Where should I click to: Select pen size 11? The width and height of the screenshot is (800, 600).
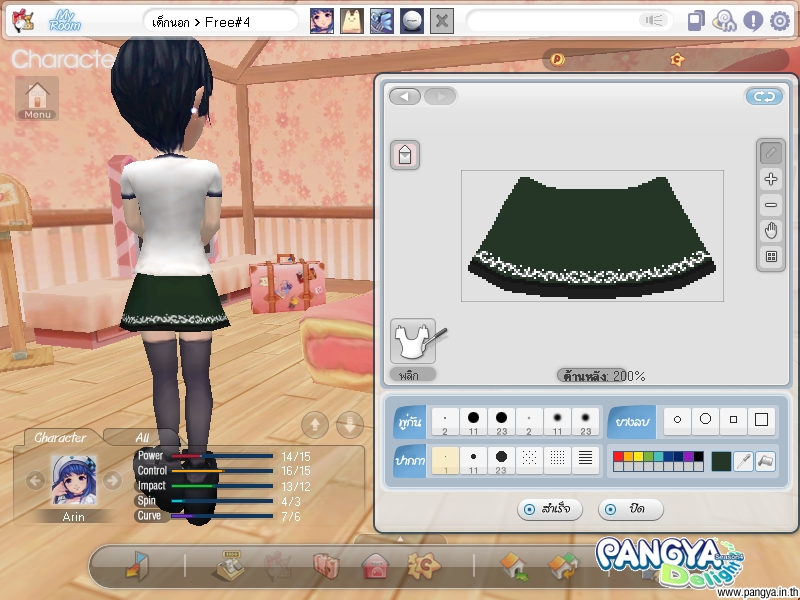tap(473, 461)
